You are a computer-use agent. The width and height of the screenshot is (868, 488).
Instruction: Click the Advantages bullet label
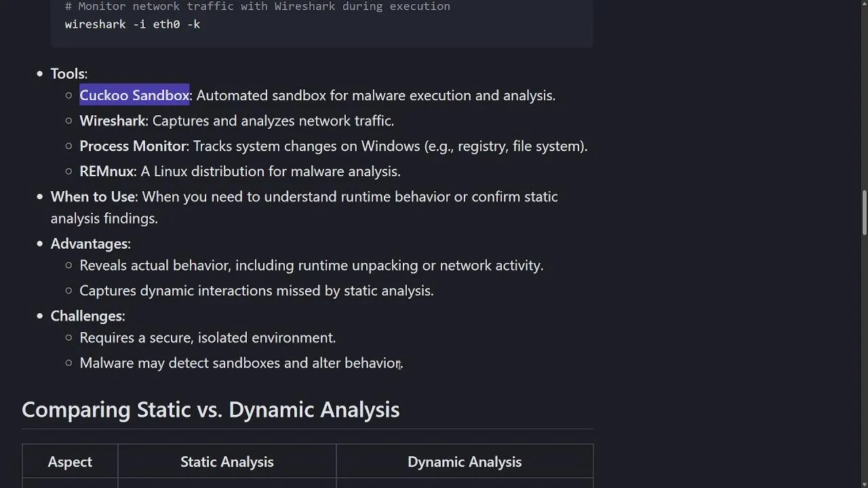click(90, 243)
